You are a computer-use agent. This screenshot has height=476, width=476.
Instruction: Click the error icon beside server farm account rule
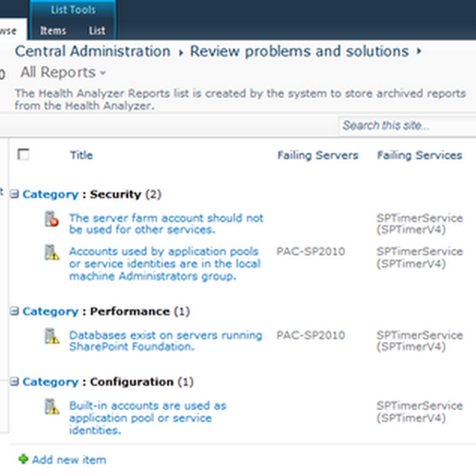[52, 219]
